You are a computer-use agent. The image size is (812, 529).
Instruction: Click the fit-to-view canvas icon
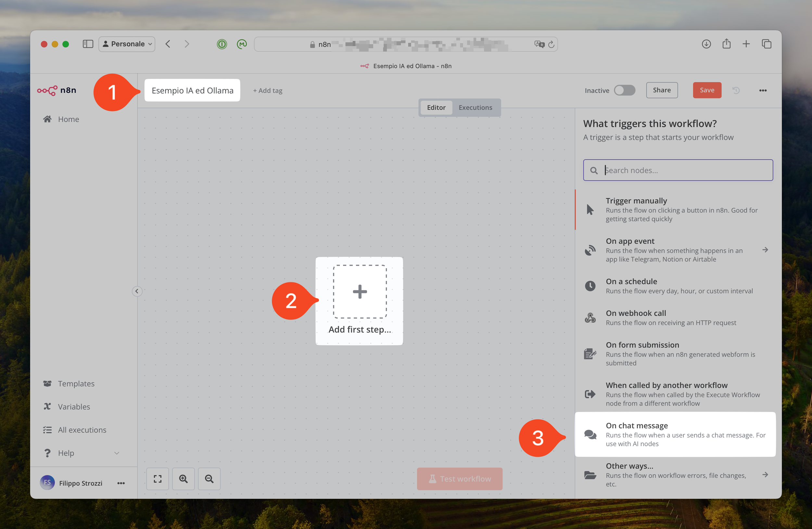(157, 479)
